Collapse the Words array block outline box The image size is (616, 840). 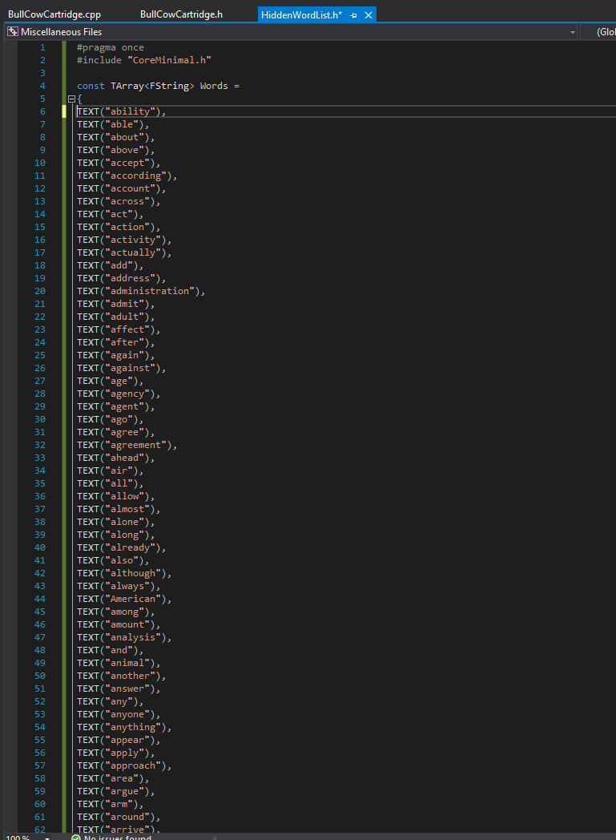(x=71, y=99)
